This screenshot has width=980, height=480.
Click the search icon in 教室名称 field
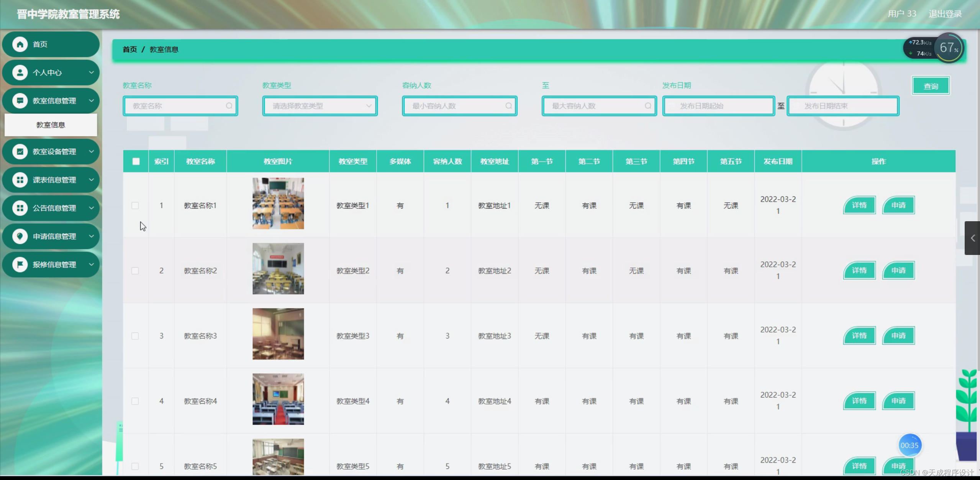[229, 106]
